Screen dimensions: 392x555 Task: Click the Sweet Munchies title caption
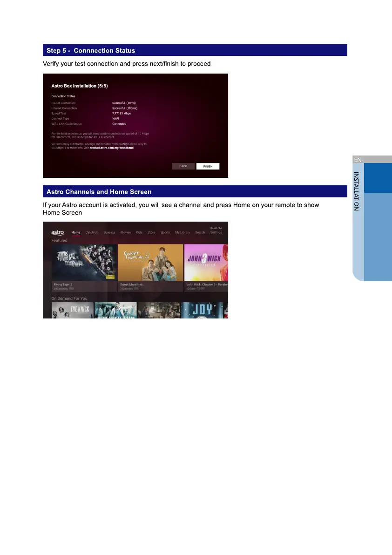[131, 284]
